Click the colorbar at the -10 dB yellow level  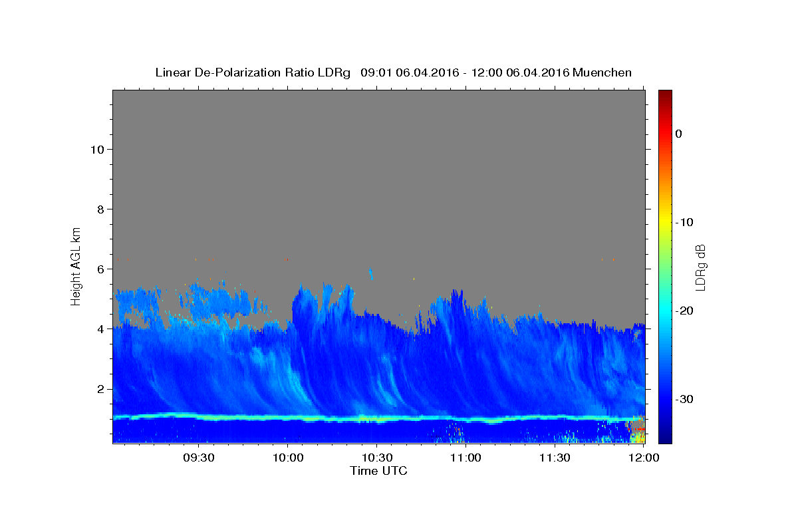pyautogui.click(x=665, y=222)
